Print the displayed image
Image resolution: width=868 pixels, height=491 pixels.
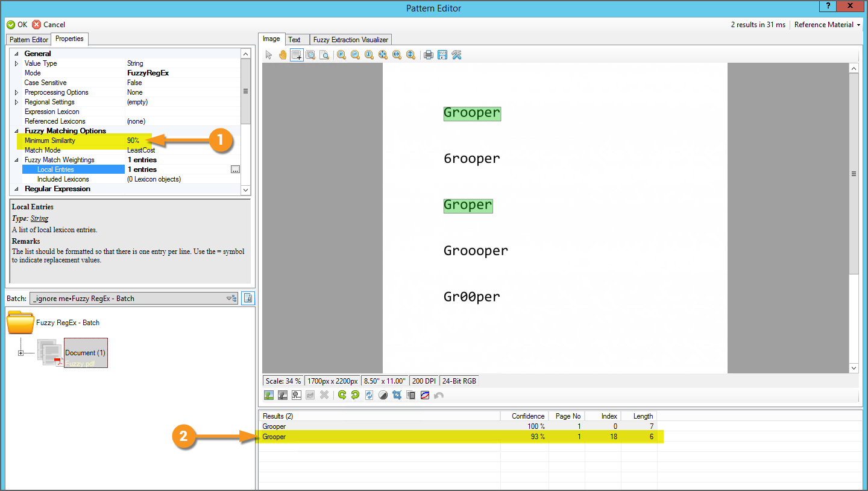pos(429,55)
